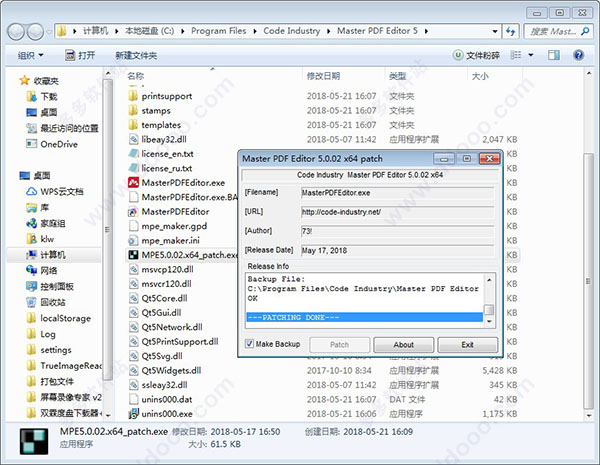Select Qt5Widgets.dll file
The image size is (600, 465).
(171, 370)
